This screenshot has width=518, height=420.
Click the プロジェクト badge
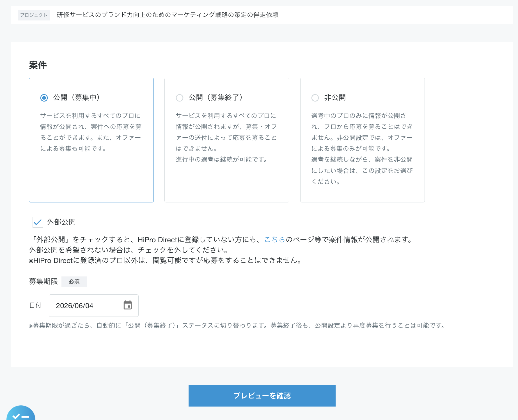pyautogui.click(x=34, y=15)
